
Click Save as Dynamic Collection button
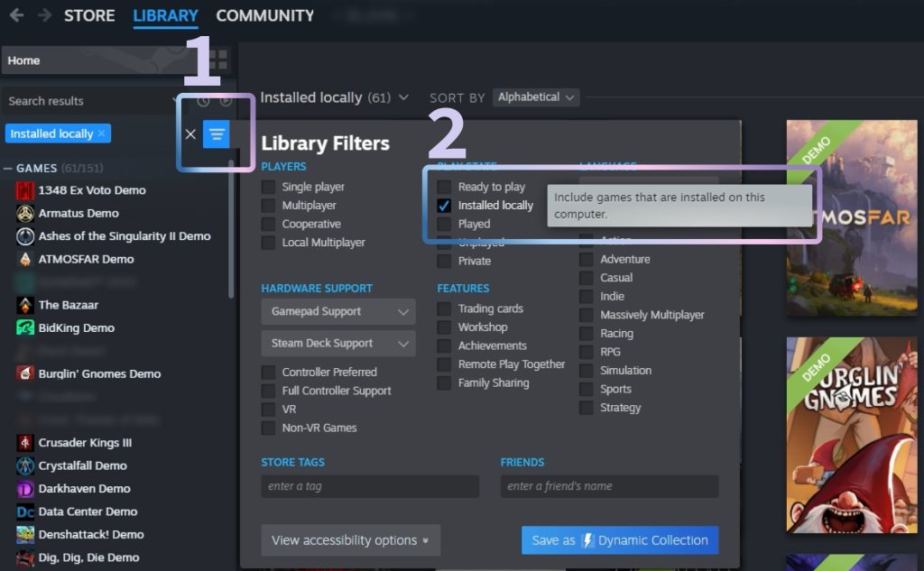point(620,540)
